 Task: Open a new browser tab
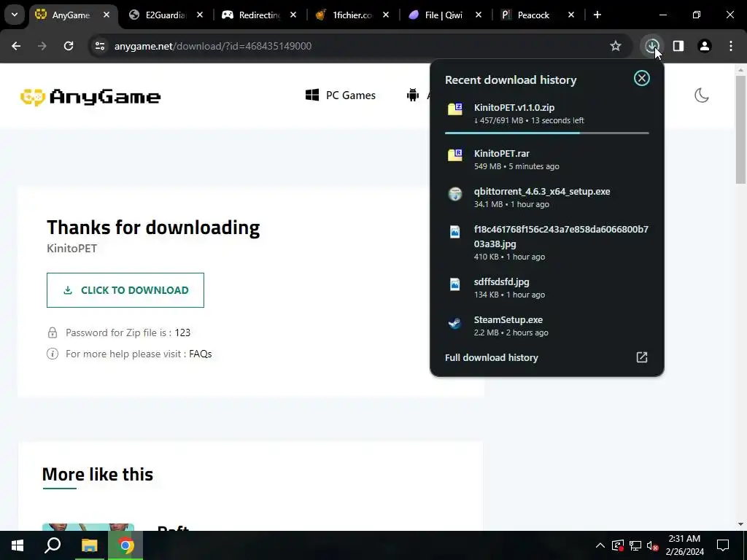(x=597, y=15)
